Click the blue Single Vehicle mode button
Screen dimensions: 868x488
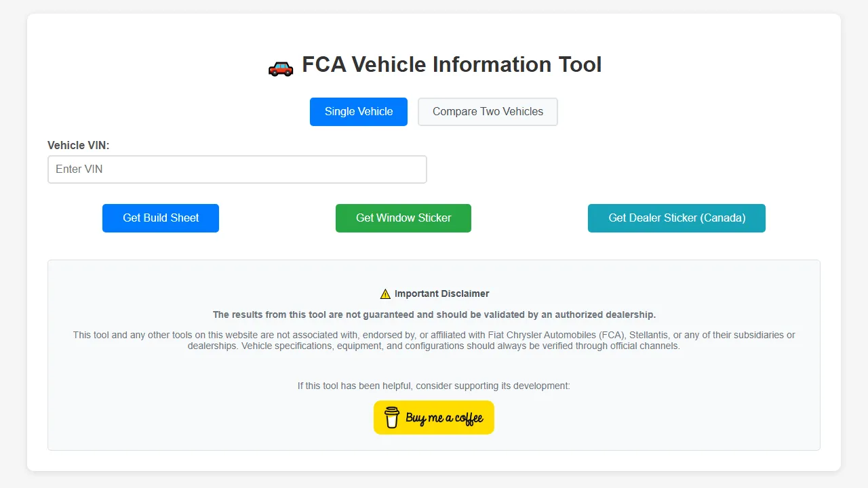click(358, 111)
